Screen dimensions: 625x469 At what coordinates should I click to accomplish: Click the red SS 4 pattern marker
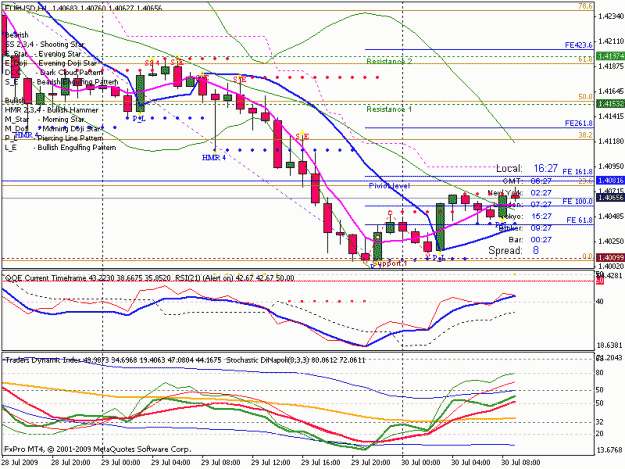point(152,63)
